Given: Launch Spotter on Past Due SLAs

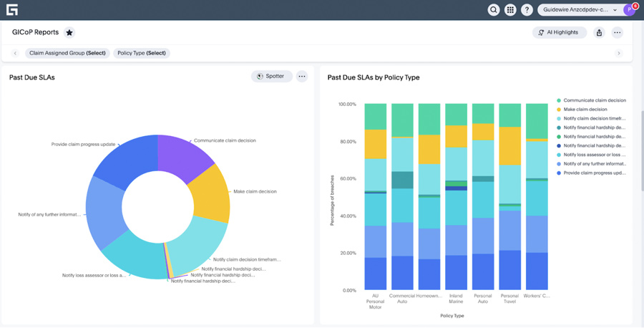Looking at the screenshot, I should coord(271,77).
